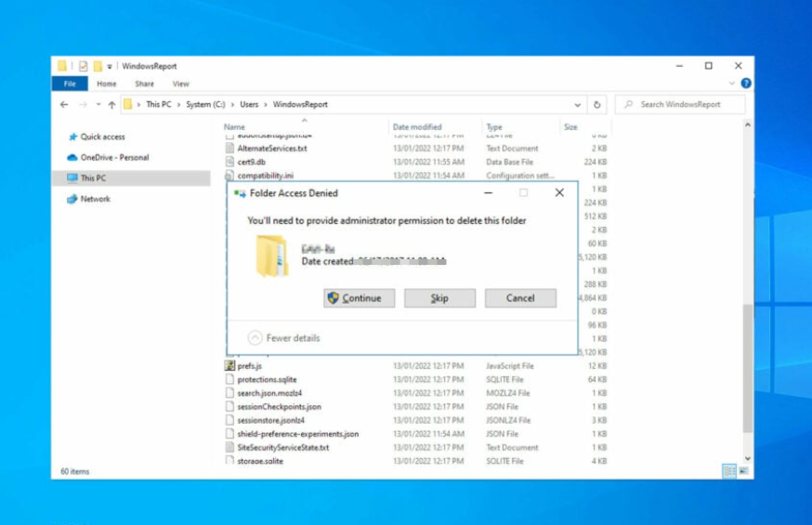Click WindowsReport breadcrumb segment
This screenshot has height=525, width=812.
pyautogui.click(x=300, y=105)
